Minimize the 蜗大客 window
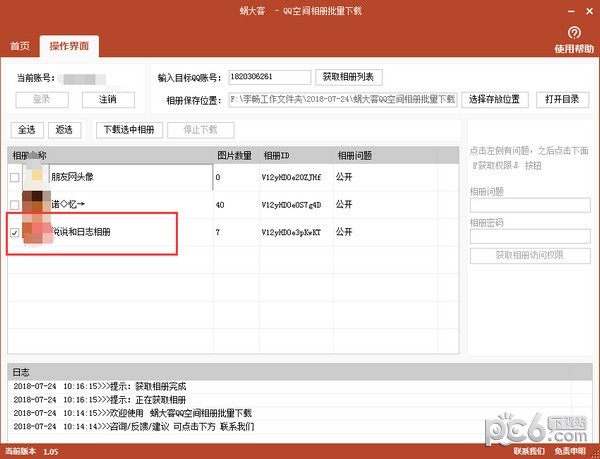This screenshot has width=600, height=459. [x=571, y=12]
